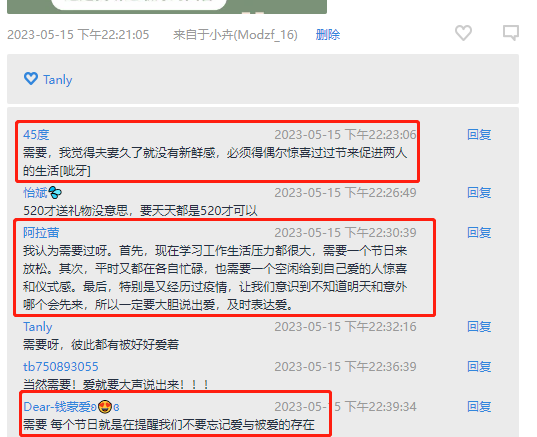Open commenter 怡斌's profile name

click(35, 192)
